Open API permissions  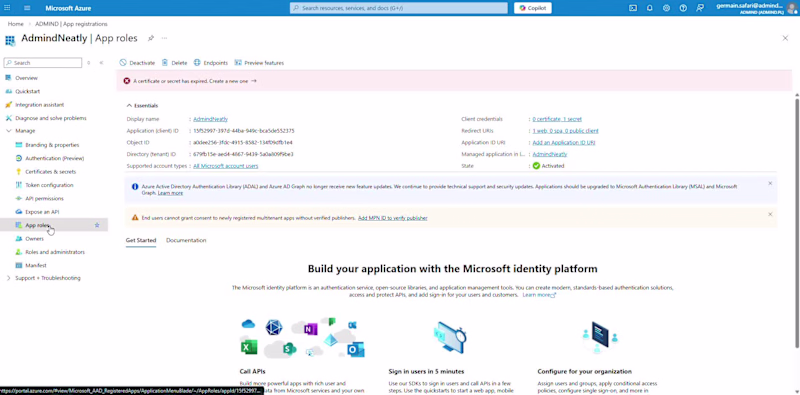pyautogui.click(x=44, y=198)
